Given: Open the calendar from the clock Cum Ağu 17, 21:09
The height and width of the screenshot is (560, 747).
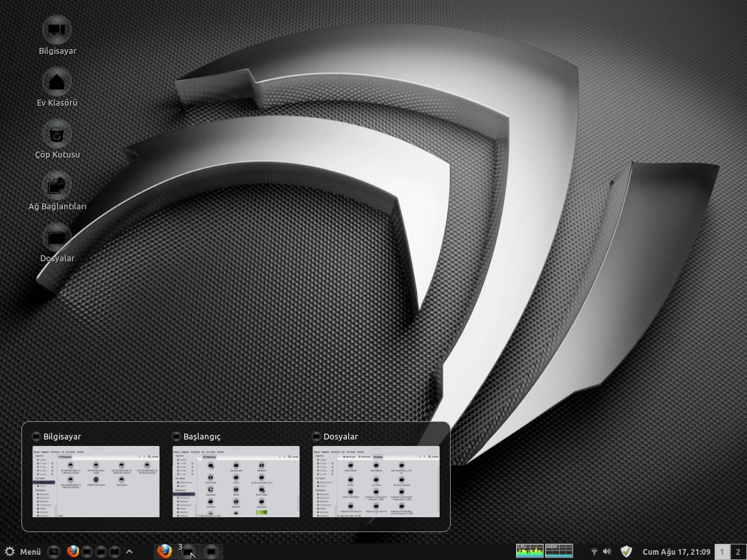Looking at the screenshot, I should (676, 552).
